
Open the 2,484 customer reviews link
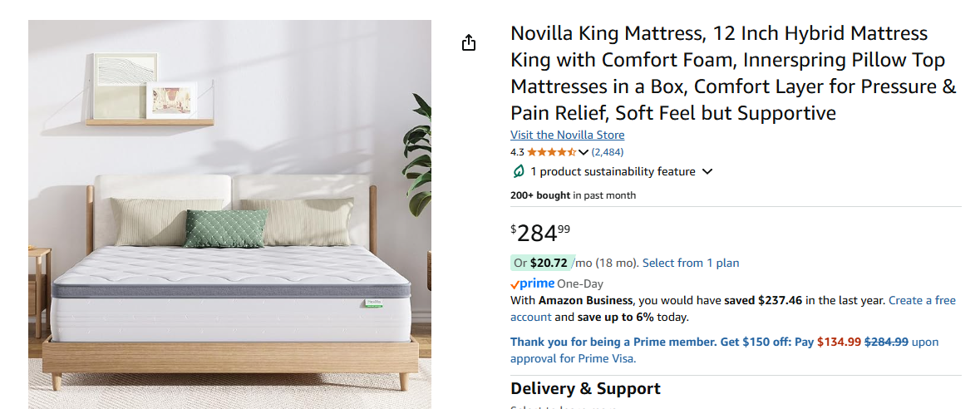tap(608, 152)
